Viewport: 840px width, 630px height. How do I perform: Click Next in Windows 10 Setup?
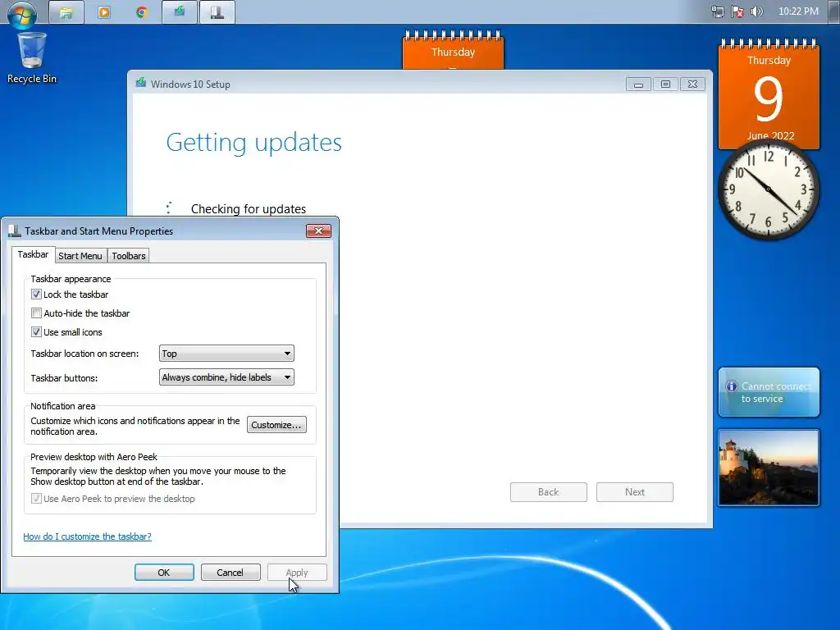[x=635, y=492]
